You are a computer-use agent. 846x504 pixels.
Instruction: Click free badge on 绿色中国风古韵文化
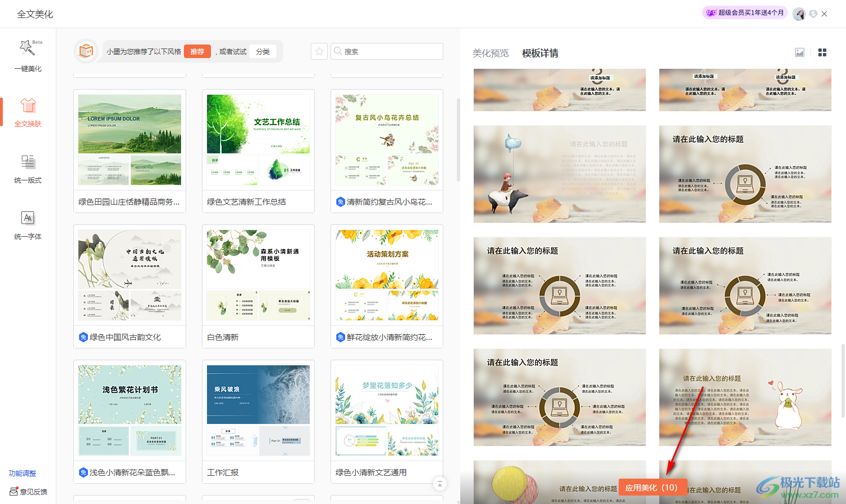(83, 337)
